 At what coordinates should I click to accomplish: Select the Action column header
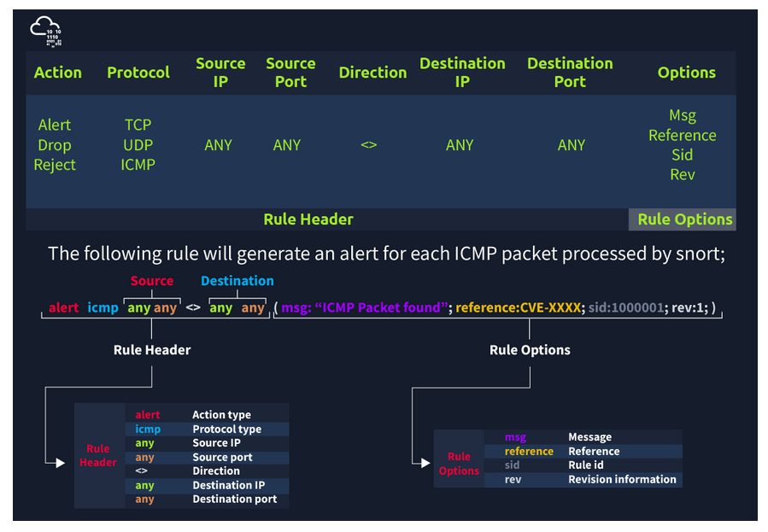click(x=57, y=73)
